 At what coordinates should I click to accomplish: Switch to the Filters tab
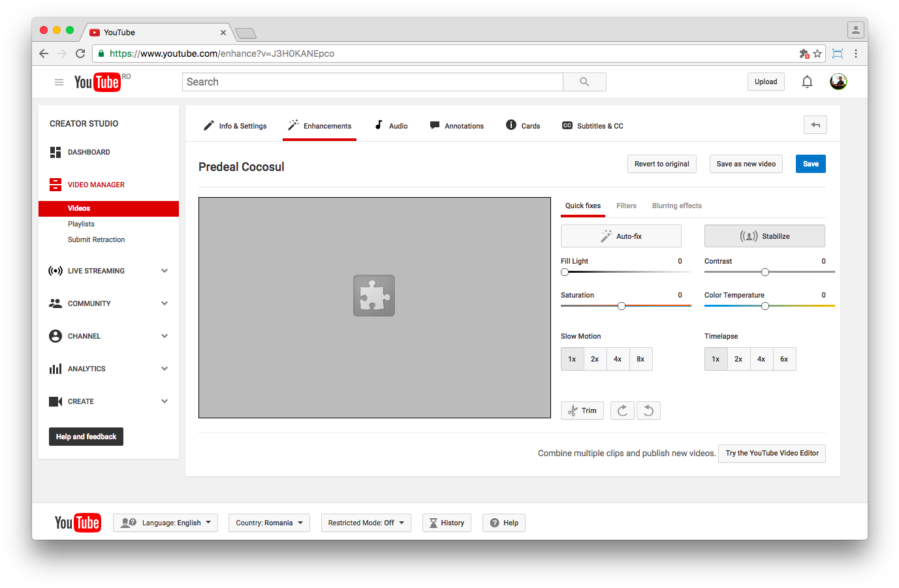(x=626, y=206)
